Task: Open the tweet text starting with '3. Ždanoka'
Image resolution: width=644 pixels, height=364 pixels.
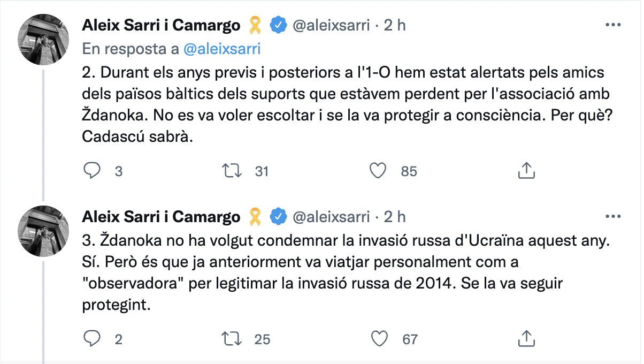Action: point(342,272)
